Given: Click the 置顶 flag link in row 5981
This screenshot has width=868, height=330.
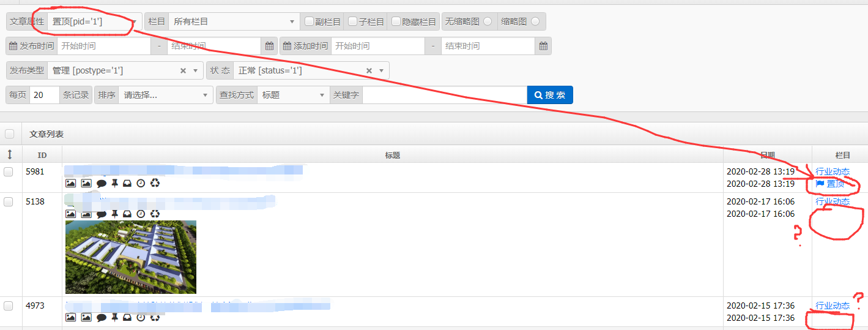Looking at the screenshot, I should pyautogui.click(x=830, y=184).
